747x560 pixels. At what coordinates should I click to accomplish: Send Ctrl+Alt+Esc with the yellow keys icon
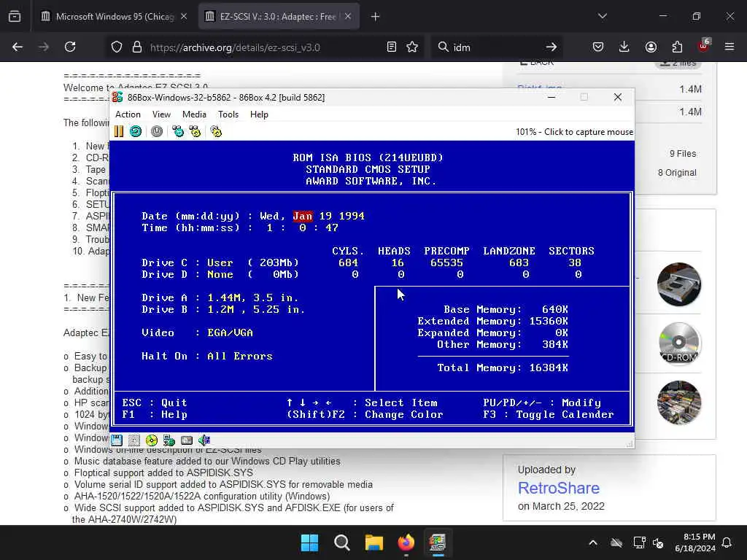click(195, 131)
